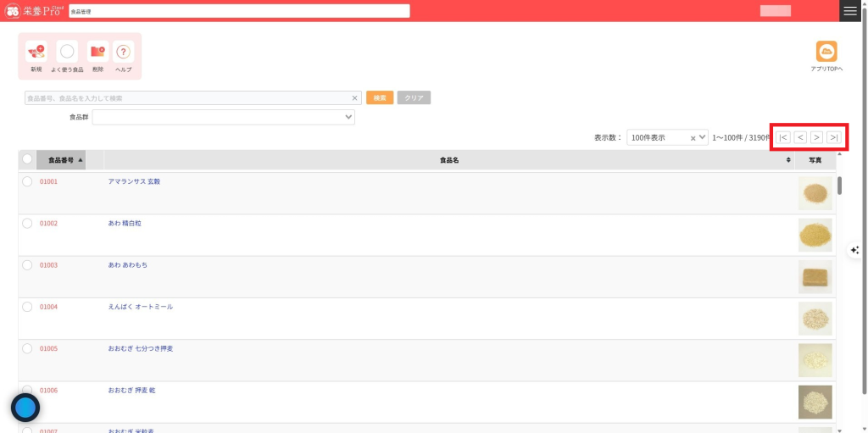
Task: Sort by 食品番号 column header
Action: tap(61, 159)
